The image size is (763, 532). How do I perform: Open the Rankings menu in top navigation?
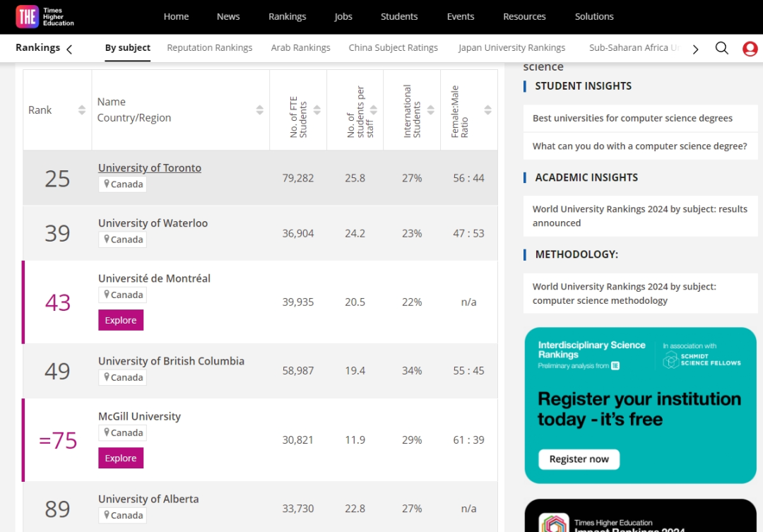pos(287,17)
